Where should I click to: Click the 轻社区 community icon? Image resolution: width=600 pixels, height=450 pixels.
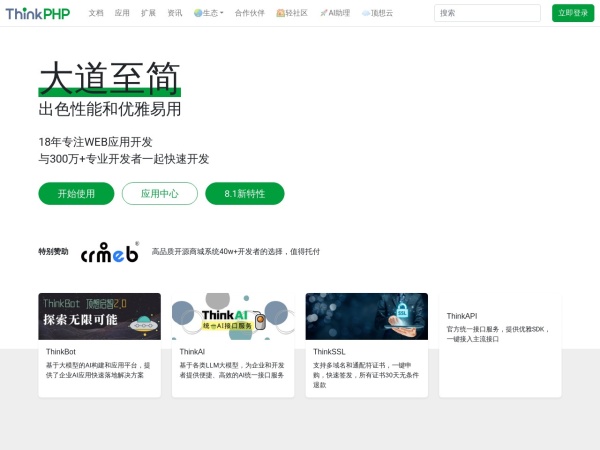click(x=281, y=14)
